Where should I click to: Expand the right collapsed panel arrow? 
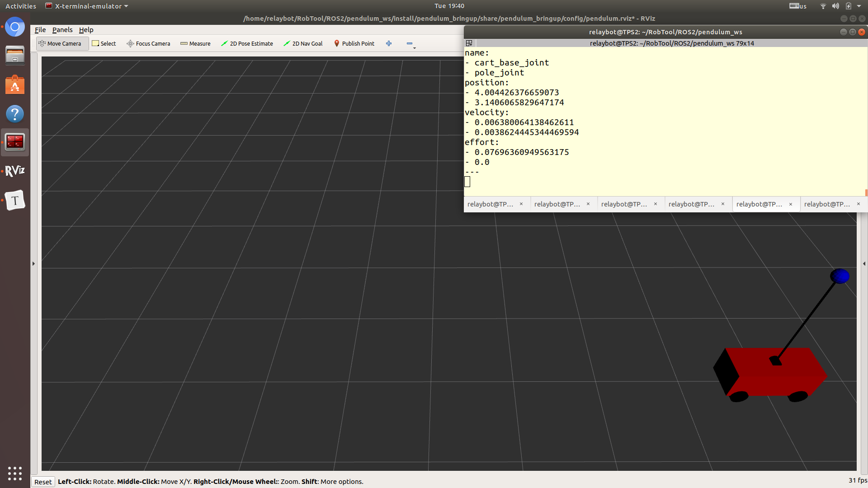point(864,263)
